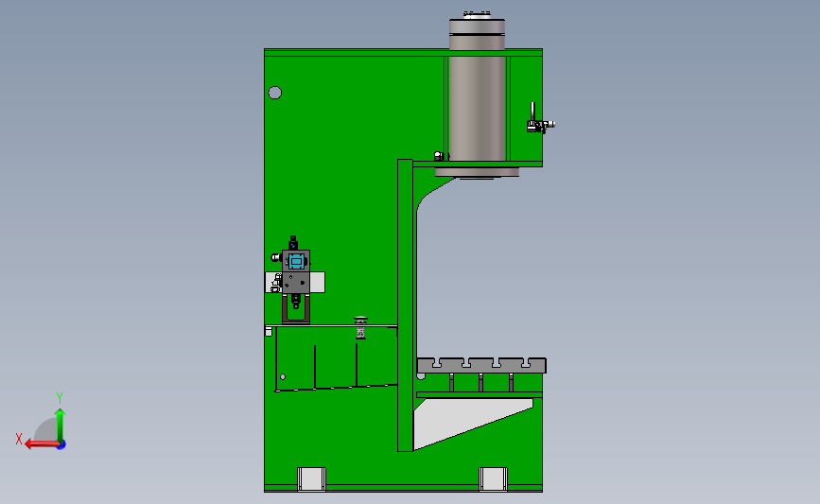This screenshot has height=504, width=820.
Task: Select the small fitting left of the cylinder bottom
Action: click(x=439, y=156)
